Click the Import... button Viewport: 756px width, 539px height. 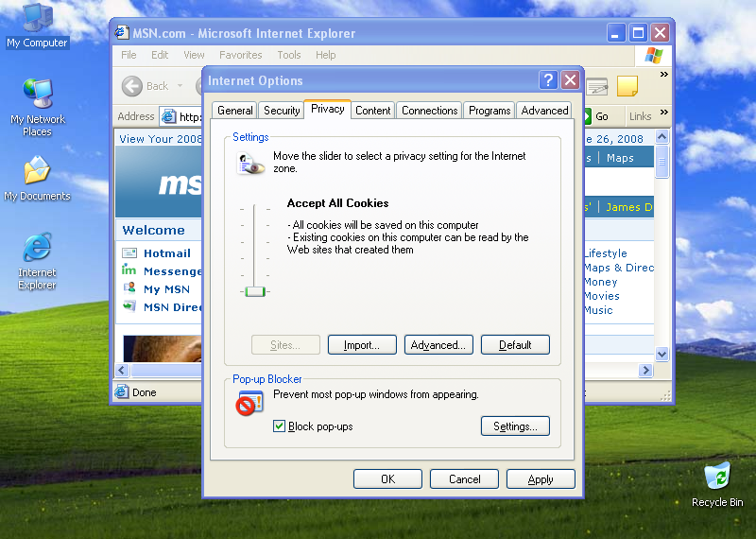[x=362, y=345]
